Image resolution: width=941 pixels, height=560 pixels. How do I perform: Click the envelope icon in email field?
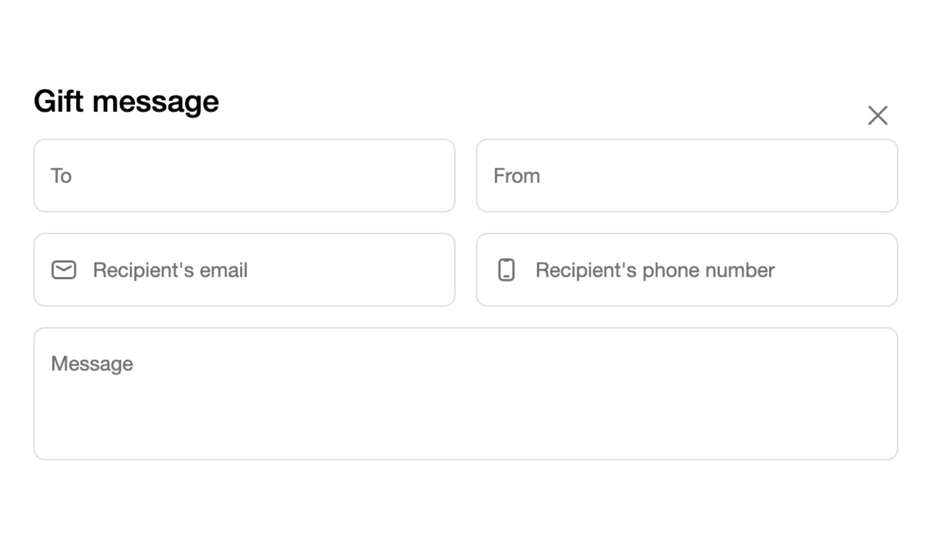[x=64, y=270]
